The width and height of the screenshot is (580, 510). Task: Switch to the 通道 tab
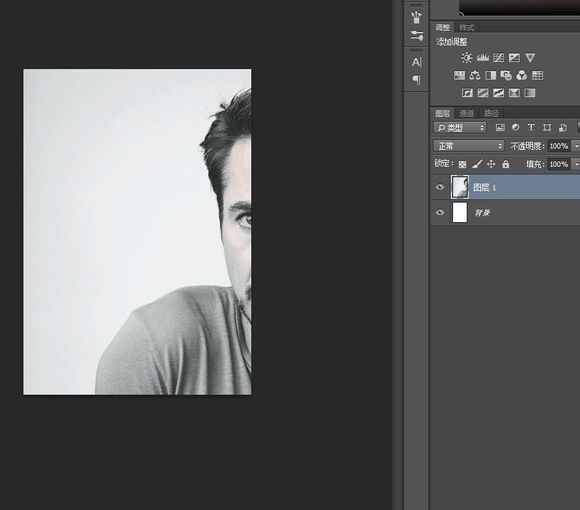click(x=466, y=113)
